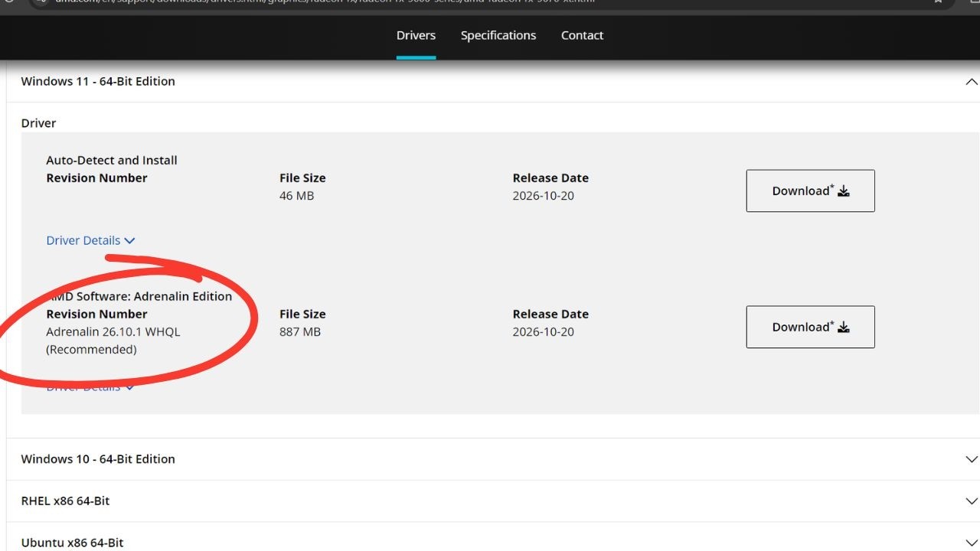Select the Driver section label

pos(38,122)
